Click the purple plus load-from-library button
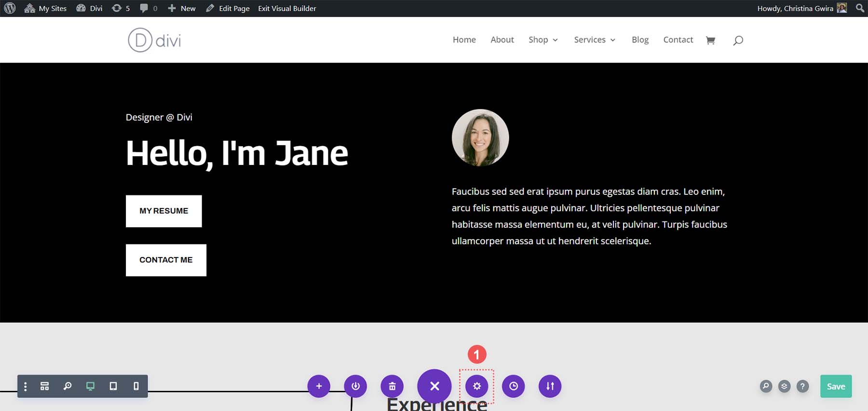This screenshot has height=411, width=868. [x=319, y=386]
